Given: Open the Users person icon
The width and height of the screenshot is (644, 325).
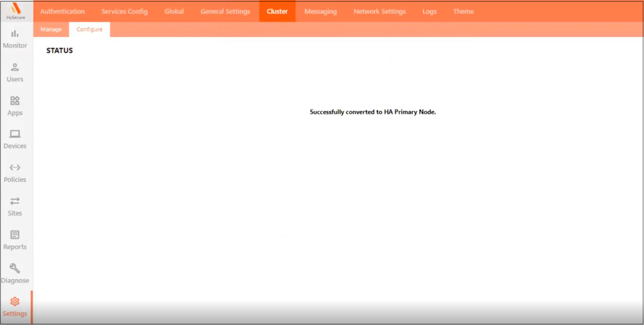Looking at the screenshot, I should tap(15, 67).
